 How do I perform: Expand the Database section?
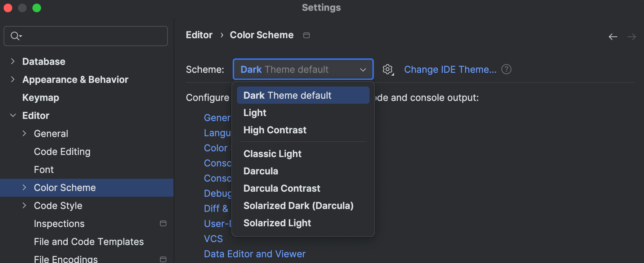[13, 61]
